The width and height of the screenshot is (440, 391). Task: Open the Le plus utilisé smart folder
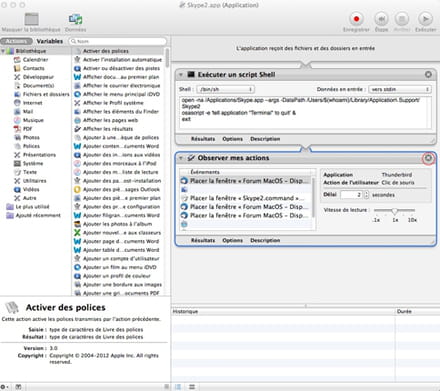pos(32,207)
